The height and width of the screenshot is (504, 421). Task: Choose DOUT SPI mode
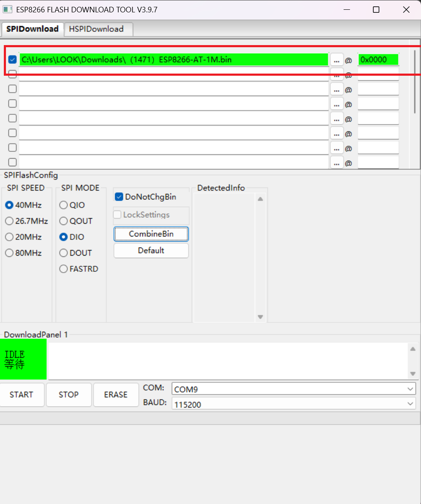[76, 253]
